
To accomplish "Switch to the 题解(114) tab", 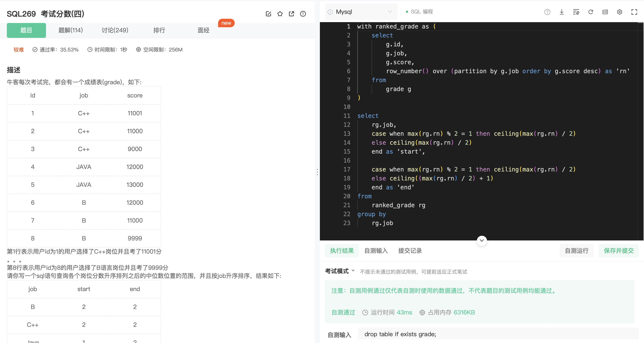I will (70, 30).
